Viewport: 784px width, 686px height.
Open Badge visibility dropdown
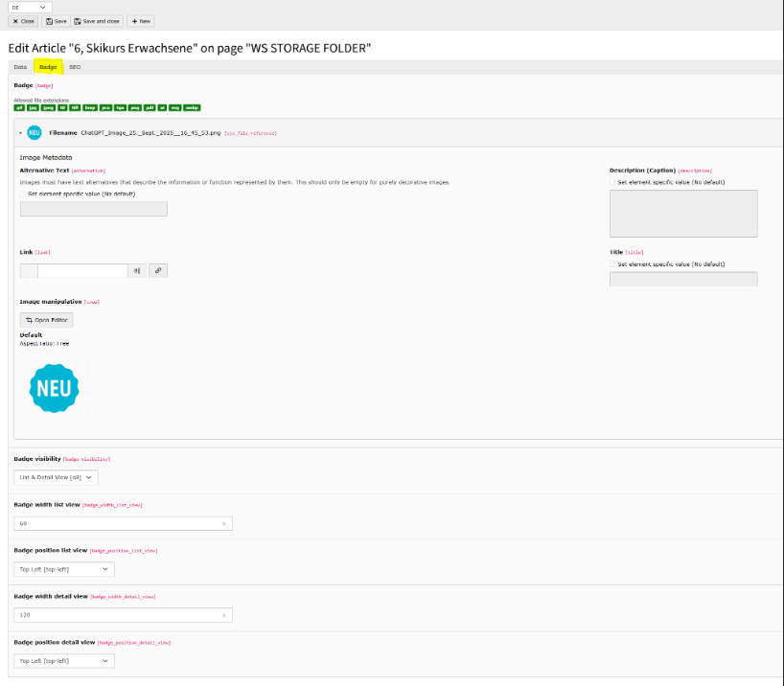coord(56,477)
